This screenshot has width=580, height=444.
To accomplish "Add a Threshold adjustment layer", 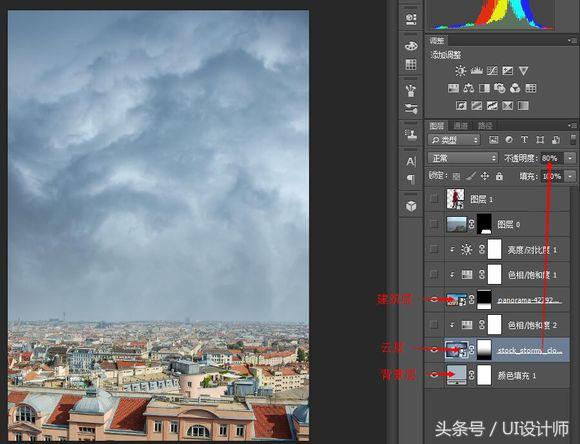I will coord(492,106).
